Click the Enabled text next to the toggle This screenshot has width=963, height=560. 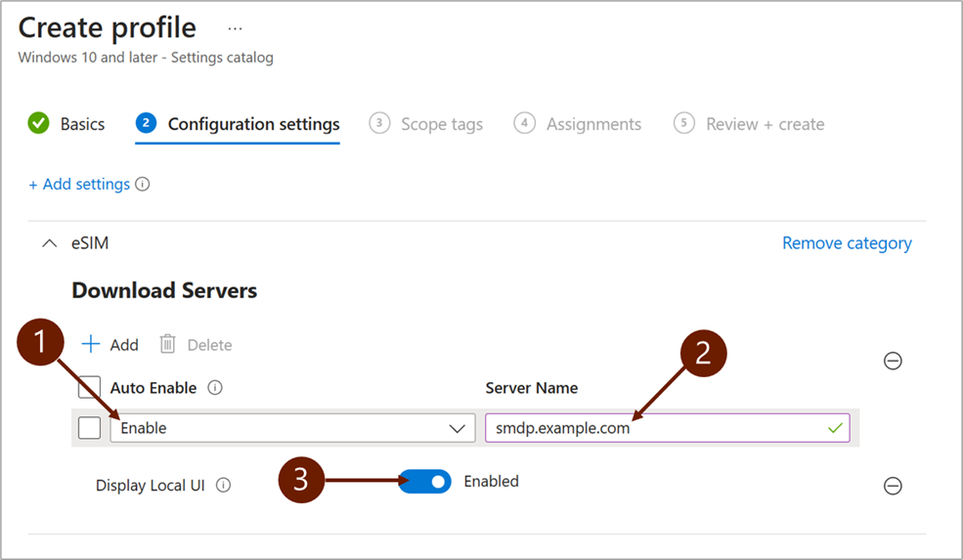[x=491, y=482]
